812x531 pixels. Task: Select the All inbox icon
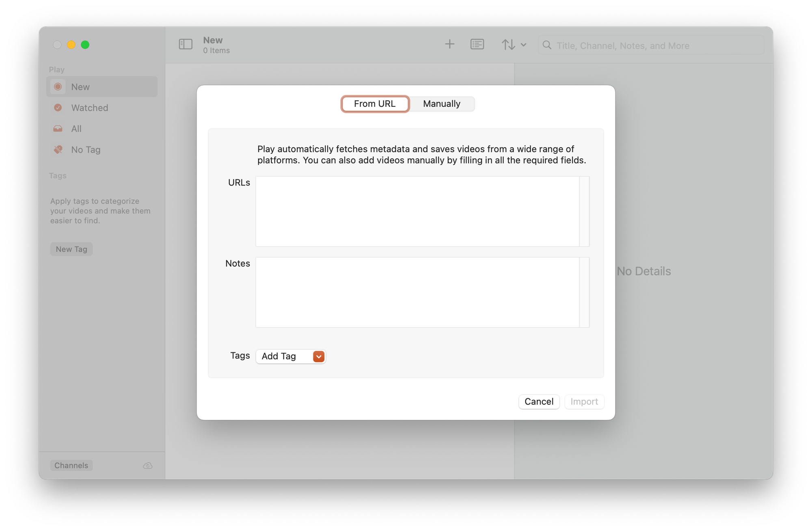pos(58,129)
